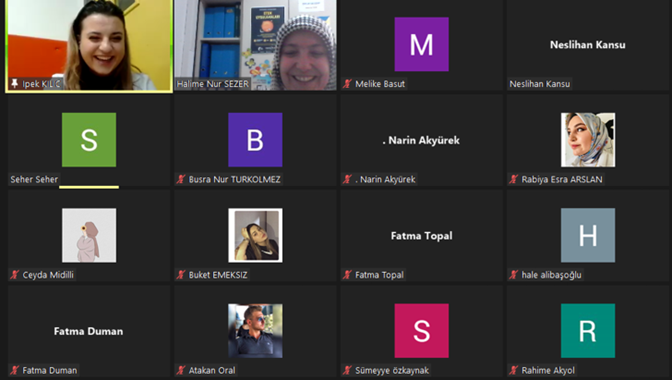The width and height of the screenshot is (672, 380).
Task: Select Atakan Oral's profile photo
Action: pos(255,331)
